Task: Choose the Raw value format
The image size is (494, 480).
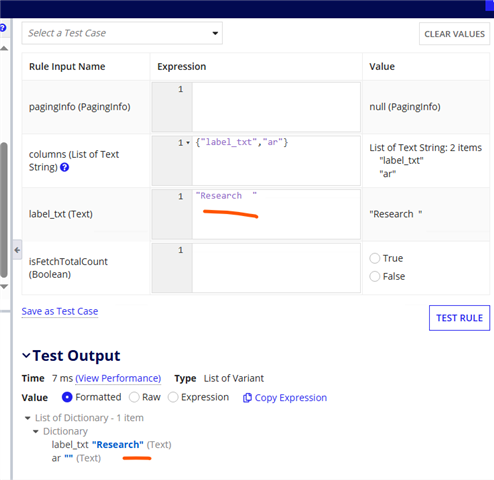Action: click(134, 397)
